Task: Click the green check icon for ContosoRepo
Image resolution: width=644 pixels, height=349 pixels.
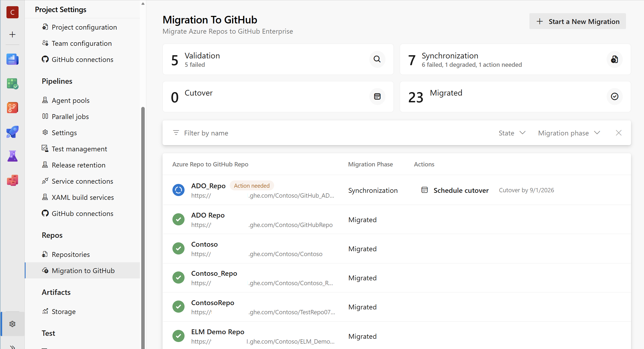Action: click(x=178, y=307)
